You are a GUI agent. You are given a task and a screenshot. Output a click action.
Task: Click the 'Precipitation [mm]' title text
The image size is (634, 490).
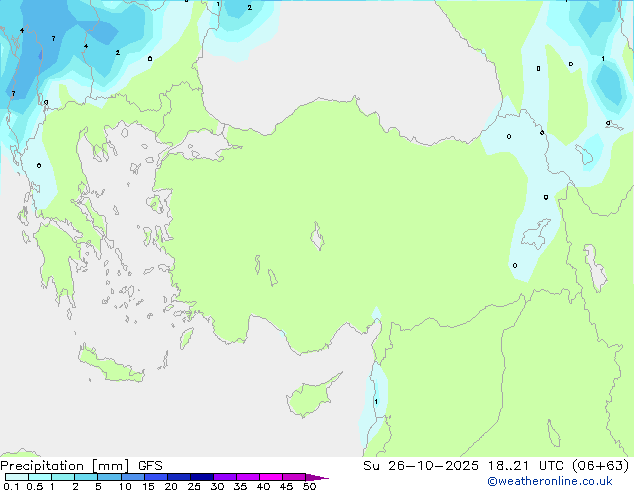click(x=64, y=466)
